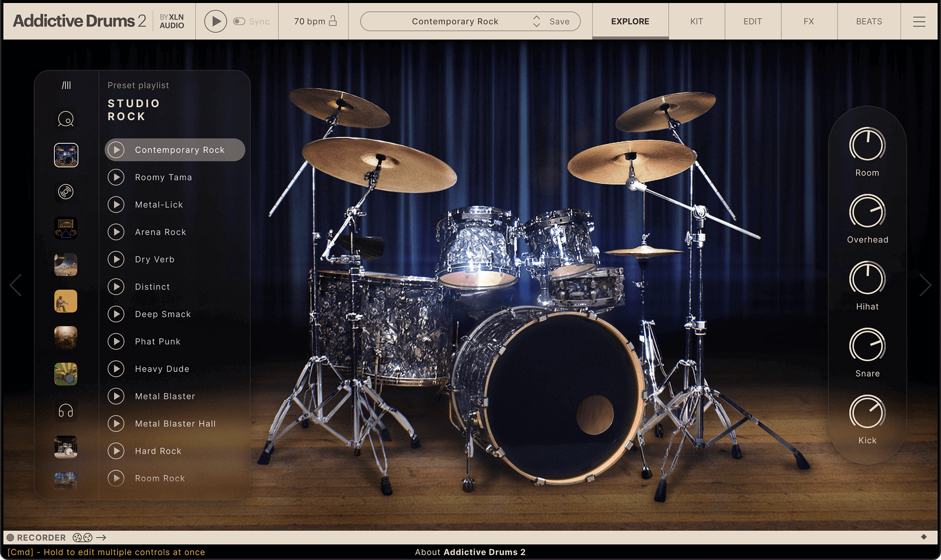This screenshot has width=941, height=560.
Task: Click the right chevron to browse next kit
Action: [925, 285]
